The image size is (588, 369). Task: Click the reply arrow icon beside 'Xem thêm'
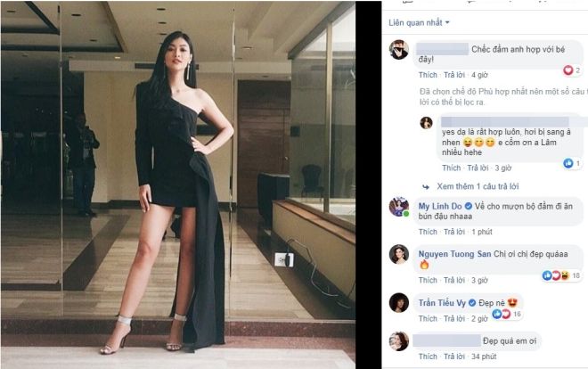click(426, 187)
